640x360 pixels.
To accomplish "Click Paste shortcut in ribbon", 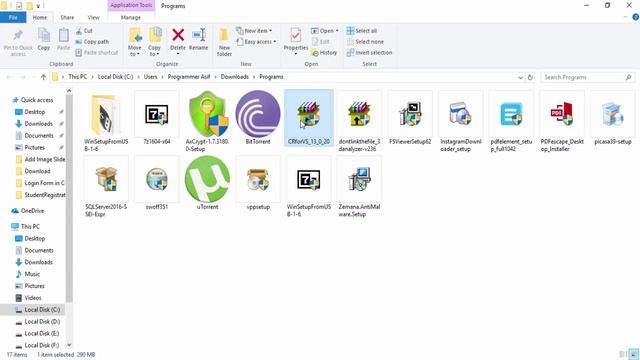I will pos(97,53).
